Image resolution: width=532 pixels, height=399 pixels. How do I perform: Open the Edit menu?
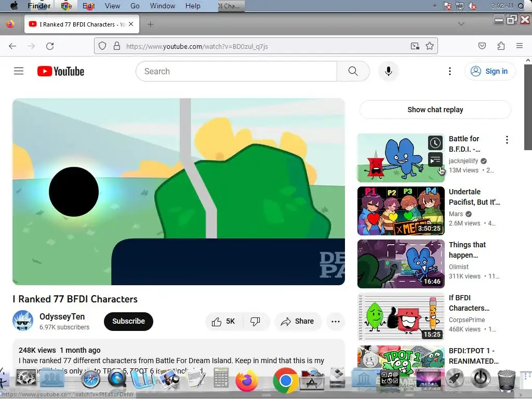pyautogui.click(x=88, y=6)
